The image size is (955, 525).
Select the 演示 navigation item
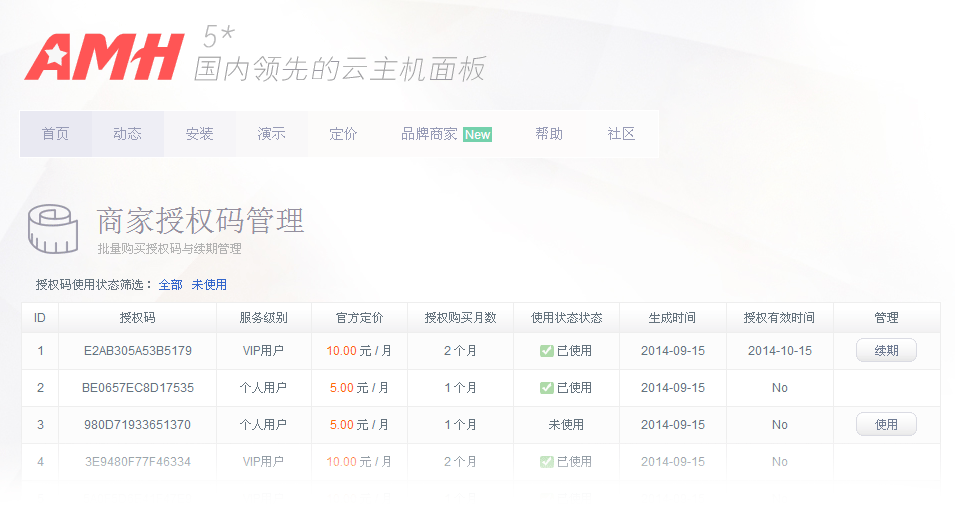point(271,134)
